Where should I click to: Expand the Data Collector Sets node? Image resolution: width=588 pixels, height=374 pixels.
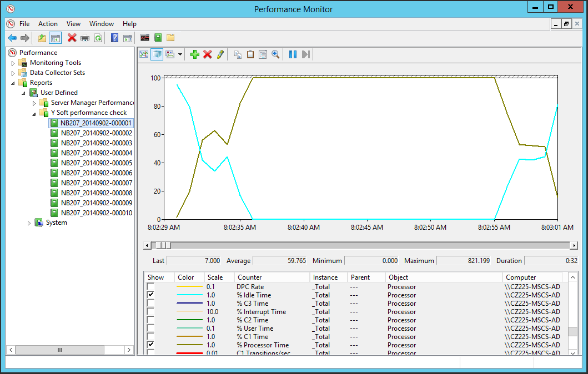click(13, 73)
